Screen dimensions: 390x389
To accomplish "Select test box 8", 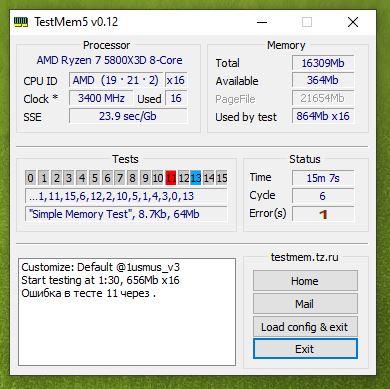I will (x=132, y=178).
